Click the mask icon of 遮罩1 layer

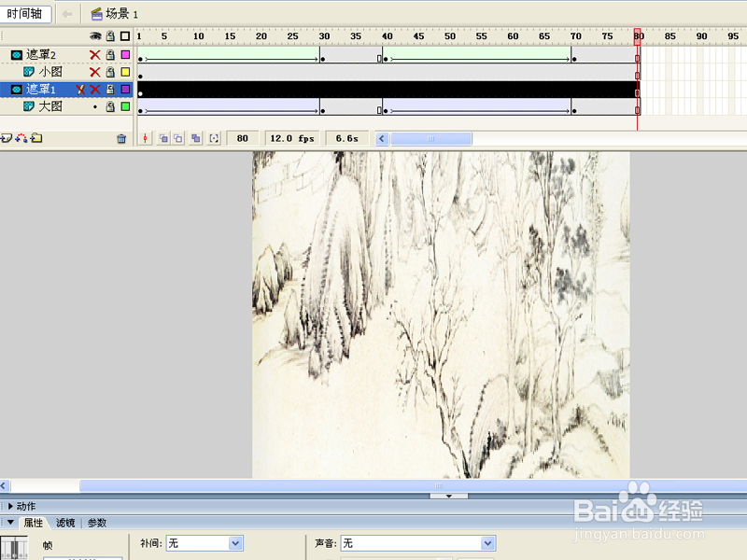click(x=16, y=89)
